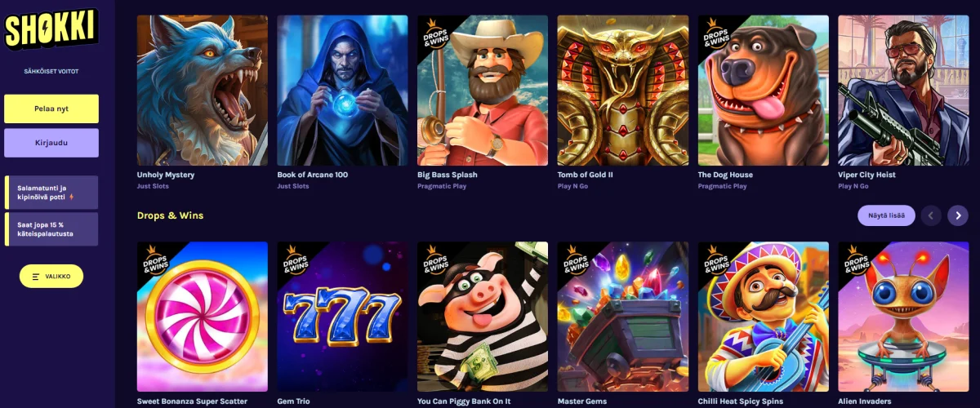Screen dimensions: 980x408
Task: Launch Big Bass Splash game
Action: click(x=483, y=91)
